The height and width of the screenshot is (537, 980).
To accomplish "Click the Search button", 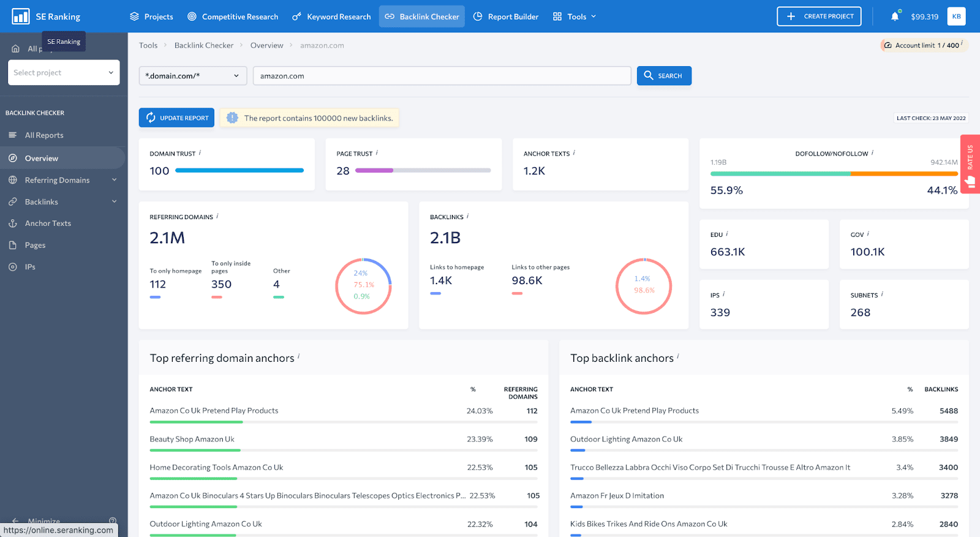I will (x=664, y=76).
